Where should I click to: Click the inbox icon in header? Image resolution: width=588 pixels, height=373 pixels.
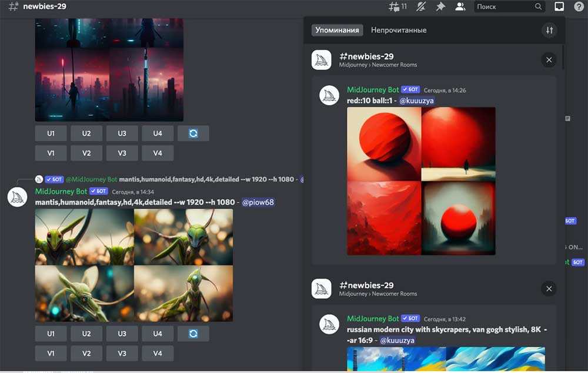coord(559,6)
